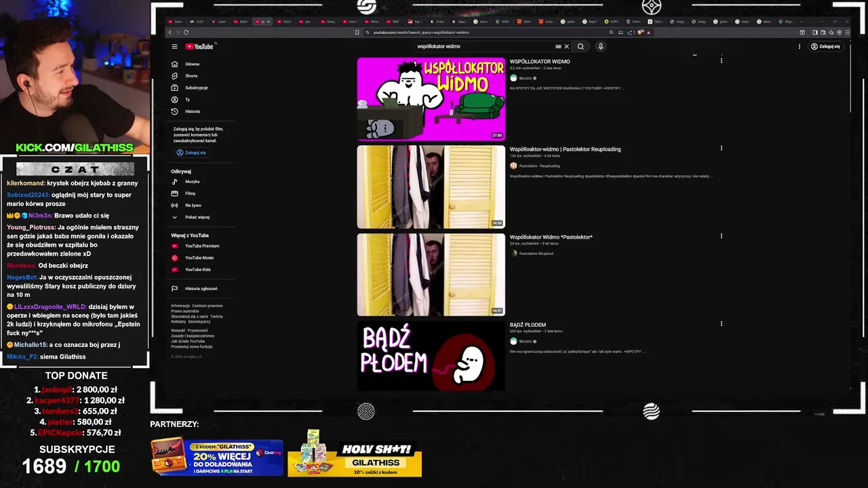Open BEzzKA channel under first result
This screenshot has height=488, width=868.
point(526,78)
